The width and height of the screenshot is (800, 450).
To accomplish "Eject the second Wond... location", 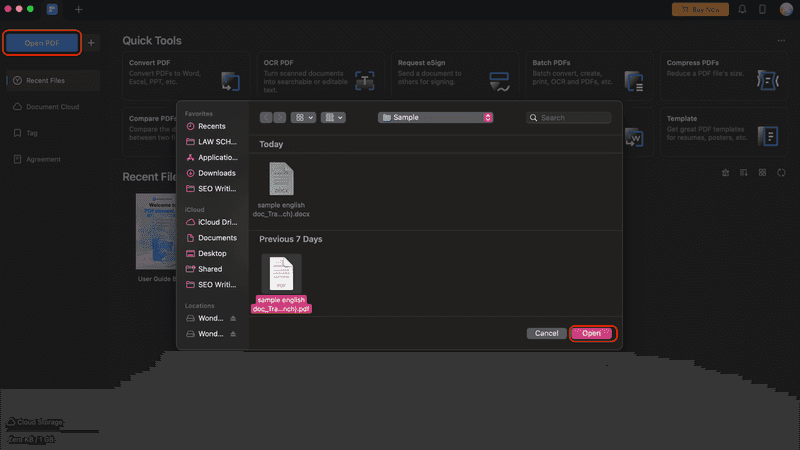I will click(233, 334).
